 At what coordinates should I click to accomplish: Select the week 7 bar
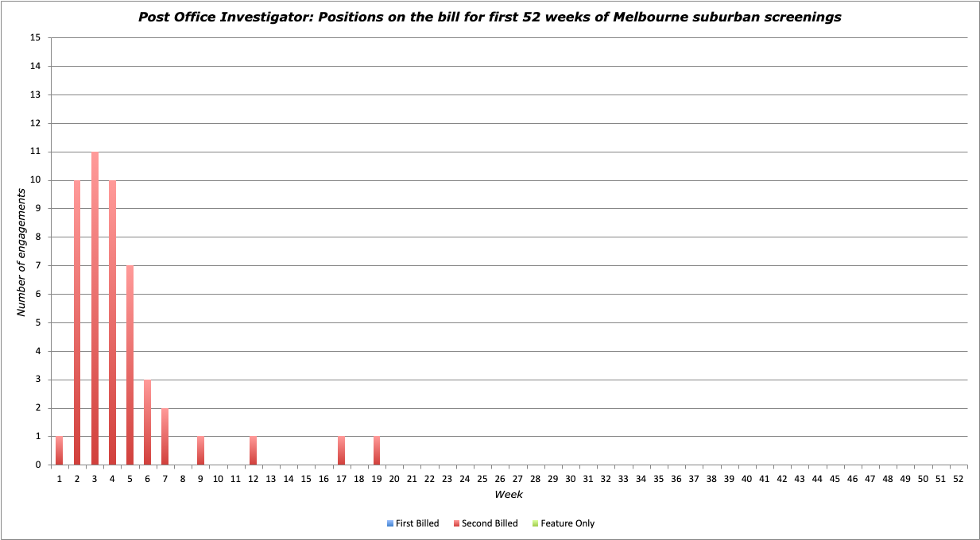tap(165, 437)
